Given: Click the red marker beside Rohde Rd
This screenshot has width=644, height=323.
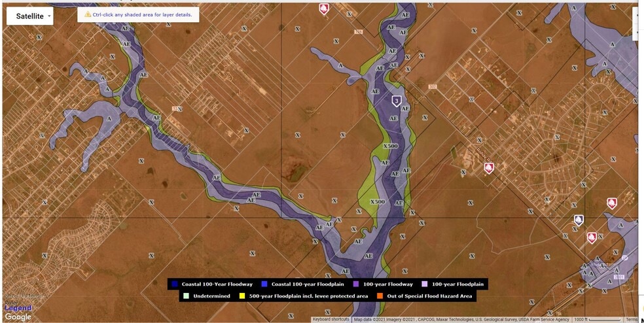Looking at the screenshot, I should (488, 168).
